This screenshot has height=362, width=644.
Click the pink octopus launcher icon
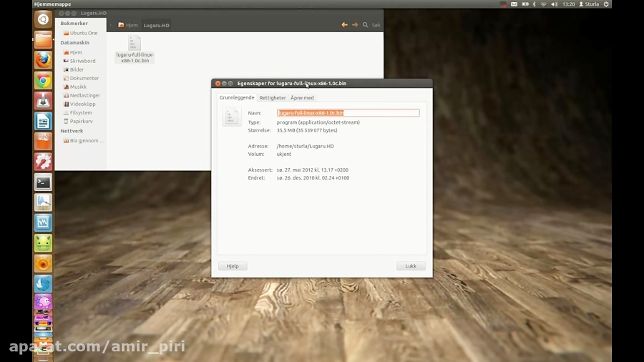(x=43, y=303)
